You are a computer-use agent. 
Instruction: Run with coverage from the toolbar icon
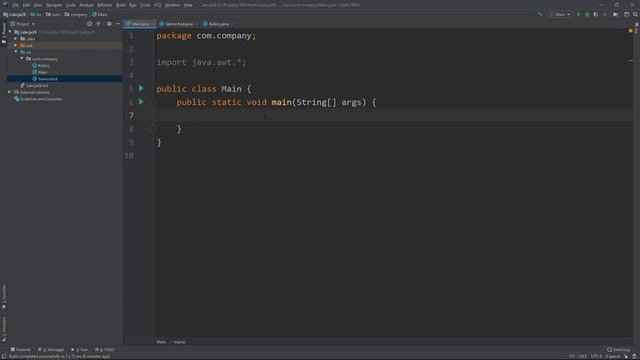point(596,14)
